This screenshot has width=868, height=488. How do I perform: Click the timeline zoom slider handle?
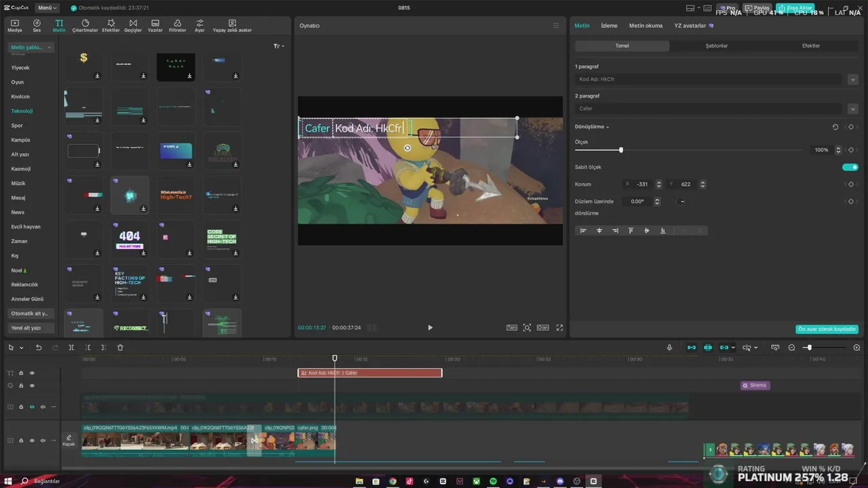pyautogui.click(x=809, y=348)
